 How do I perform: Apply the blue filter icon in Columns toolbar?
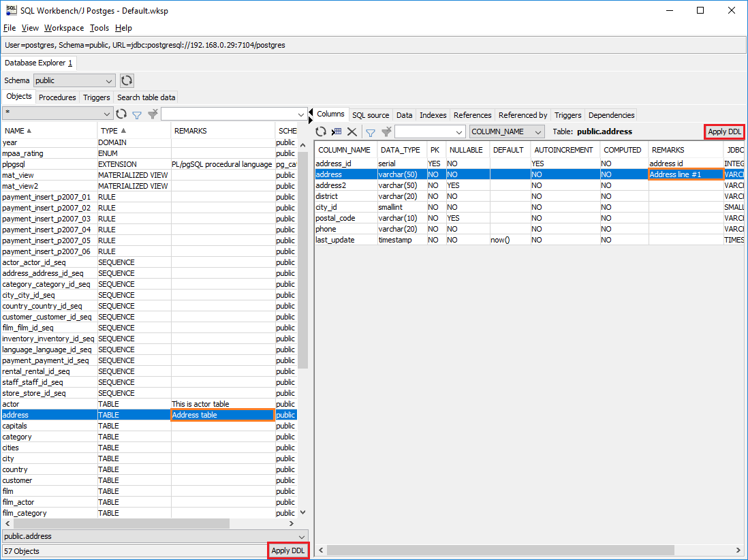[x=371, y=131]
